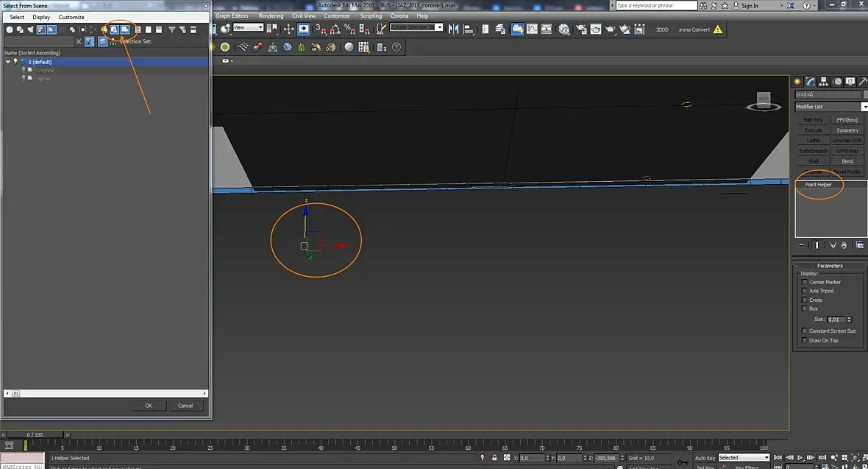The width and height of the screenshot is (868, 469).
Task: Click the keyword search input field
Action: (655, 6)
